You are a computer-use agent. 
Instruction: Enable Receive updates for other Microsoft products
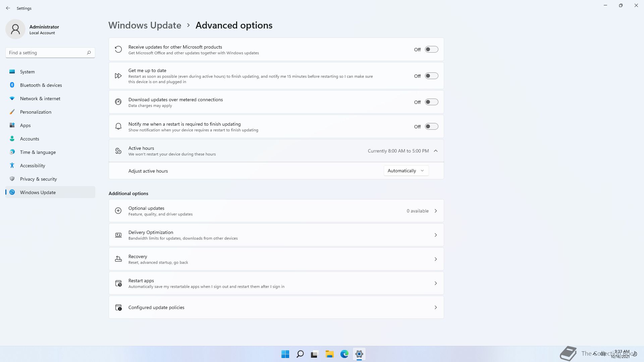pyautogui.click(x=431, y=49)
